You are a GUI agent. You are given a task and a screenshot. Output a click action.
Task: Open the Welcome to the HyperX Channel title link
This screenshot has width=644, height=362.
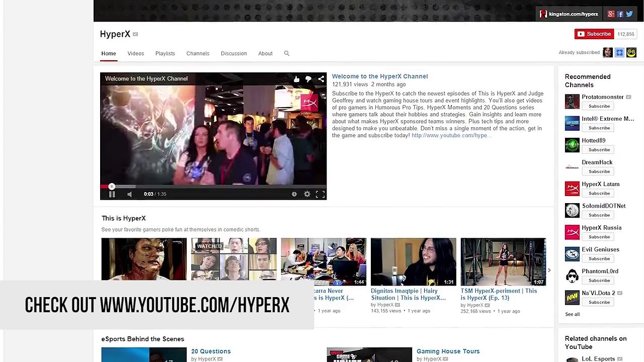380,76
